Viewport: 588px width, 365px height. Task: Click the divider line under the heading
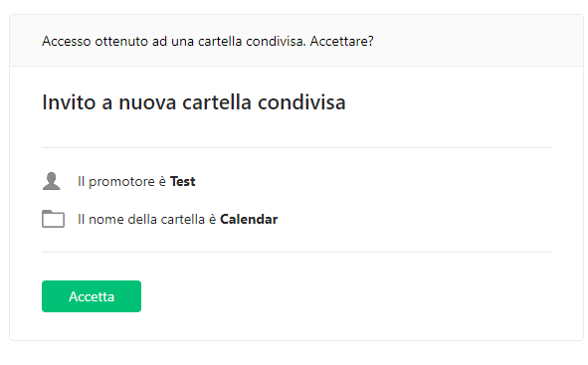pyautogui.click(x=296, y=147)
